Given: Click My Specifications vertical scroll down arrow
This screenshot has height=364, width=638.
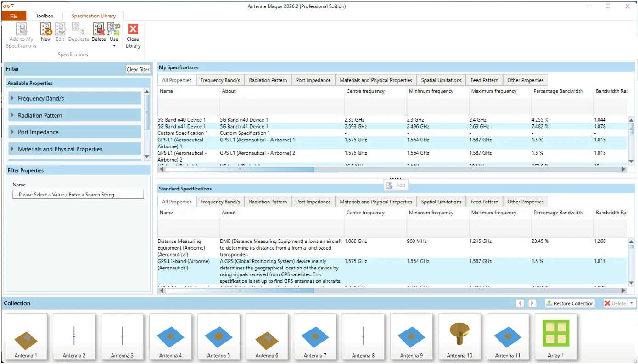Looking at the screenshot, I should point(631,162).
